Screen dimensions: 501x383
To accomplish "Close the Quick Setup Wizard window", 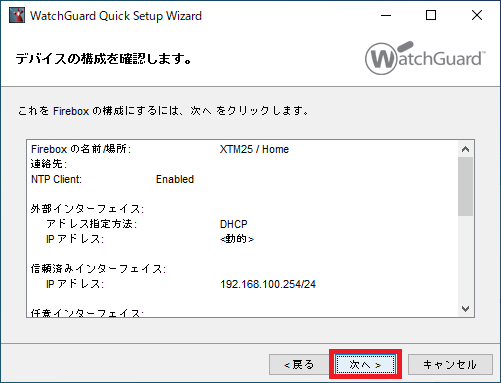I will [x=477, y=15].
